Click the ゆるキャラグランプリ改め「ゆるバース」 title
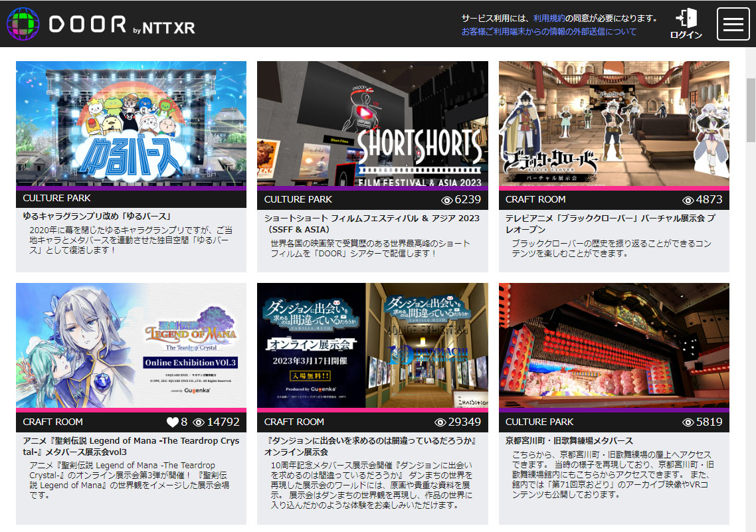The height and width of the screenshot is (532, 756). [98, 217]
